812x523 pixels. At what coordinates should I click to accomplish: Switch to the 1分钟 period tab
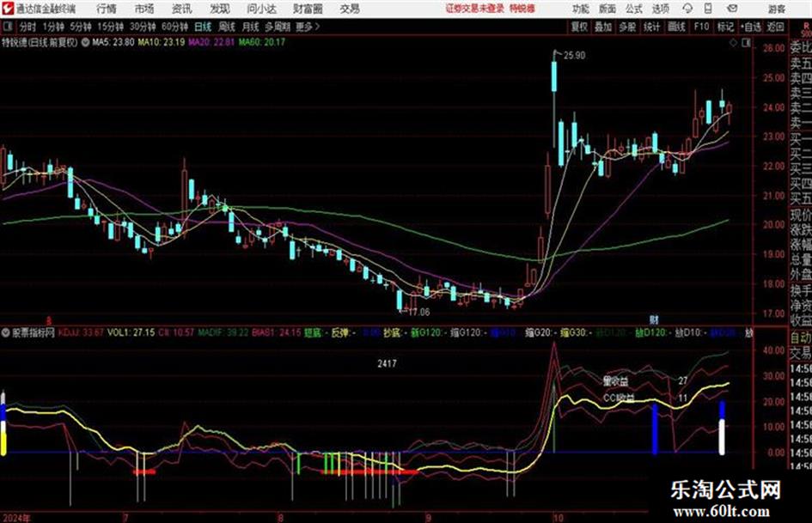tap(52, 27)
